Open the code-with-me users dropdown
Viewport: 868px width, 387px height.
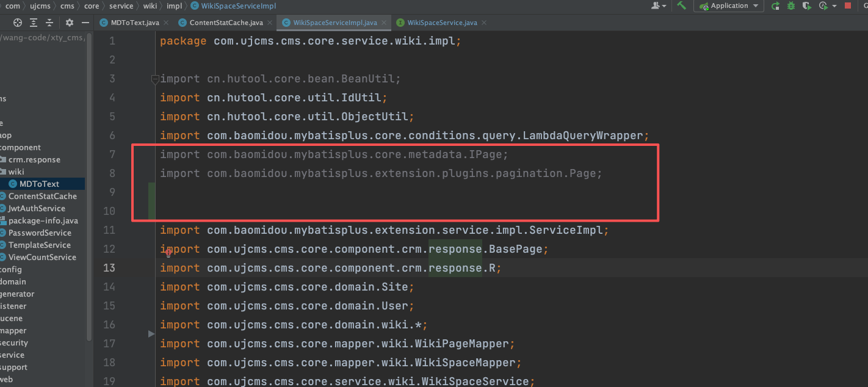point(659,5)
